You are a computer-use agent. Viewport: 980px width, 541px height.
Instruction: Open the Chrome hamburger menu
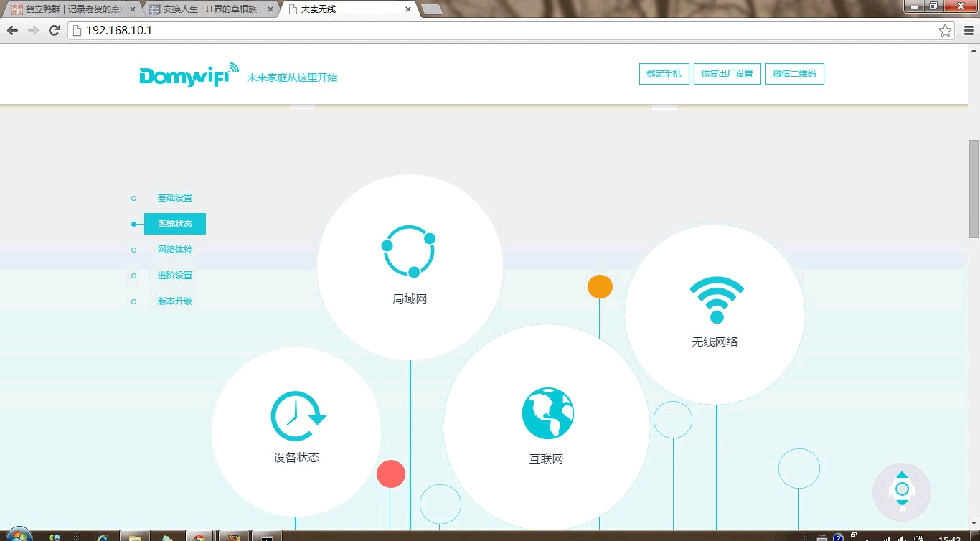point(969,30)
